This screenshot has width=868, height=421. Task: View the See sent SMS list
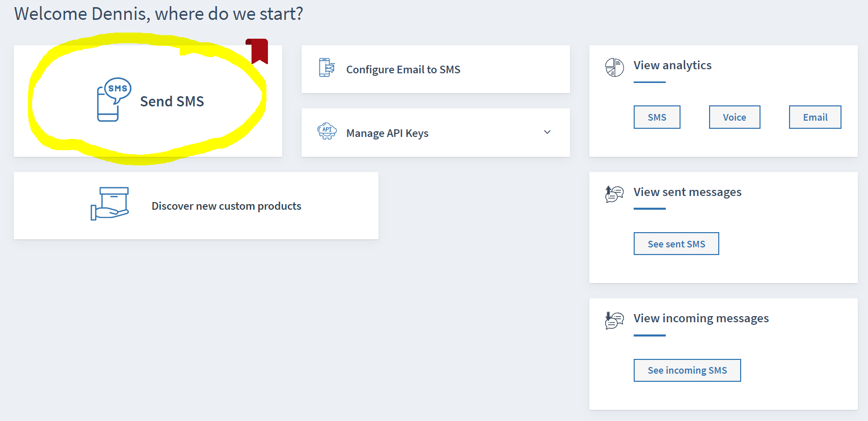tap(676, 244)
